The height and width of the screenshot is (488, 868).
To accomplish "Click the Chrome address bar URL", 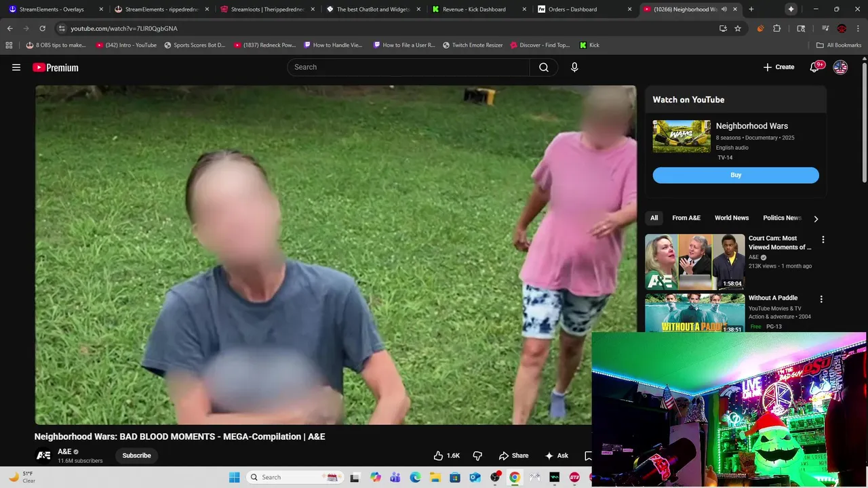I will (124, 28).
